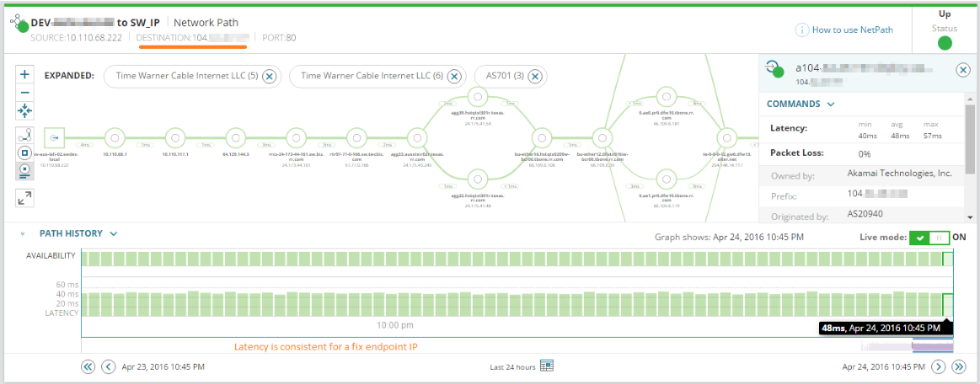Viewport: 980px width, 384px height.
Task: Open the PATH HISTORY dropdown chevron
Action: point(114,233)
